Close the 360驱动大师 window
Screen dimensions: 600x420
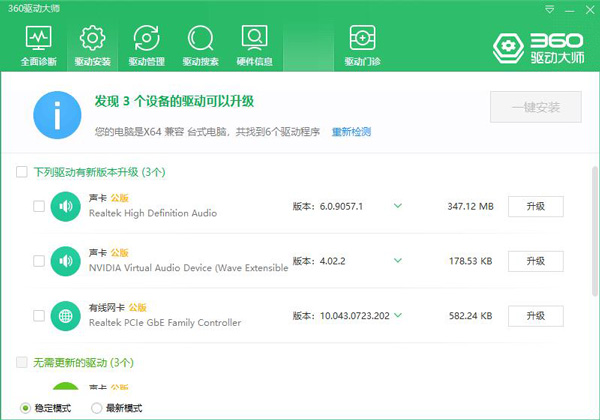(x=590, y=10)
